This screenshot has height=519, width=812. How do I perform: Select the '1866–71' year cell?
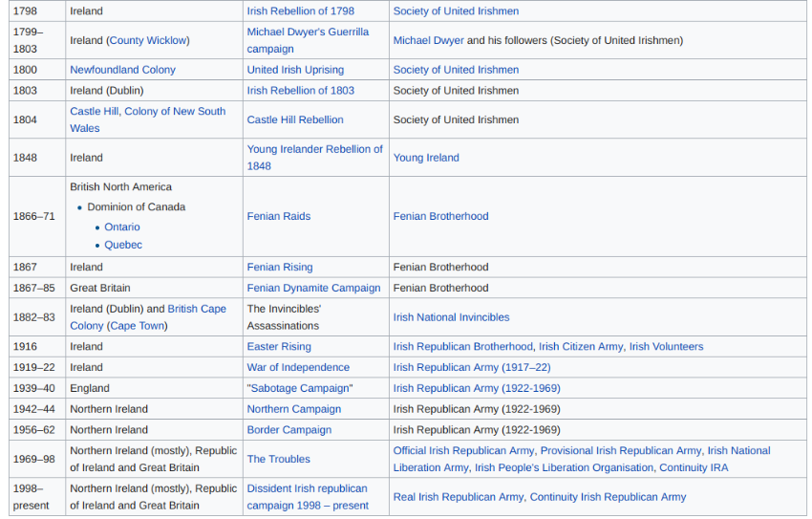36,216
